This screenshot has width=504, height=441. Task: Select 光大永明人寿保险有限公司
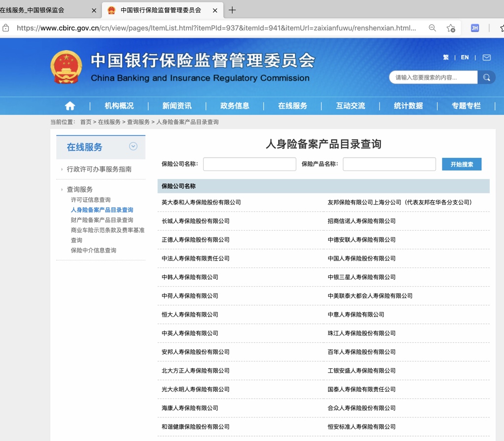coord(195,389)
